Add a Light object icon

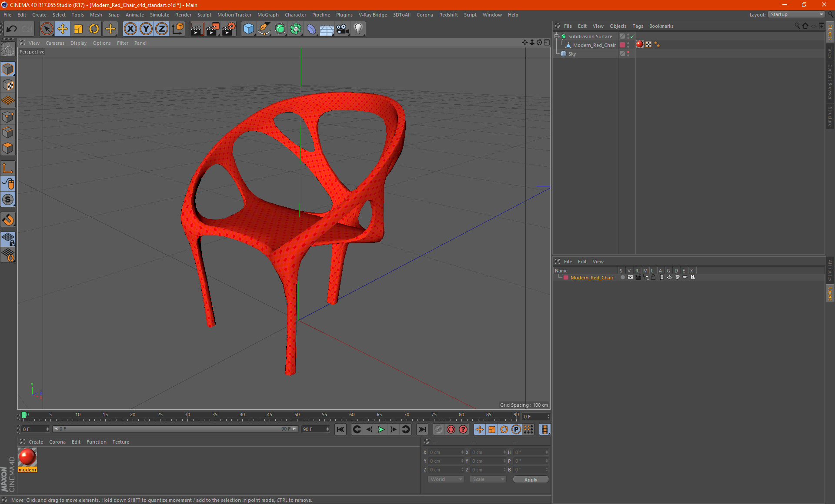click(x=358, y=29)
